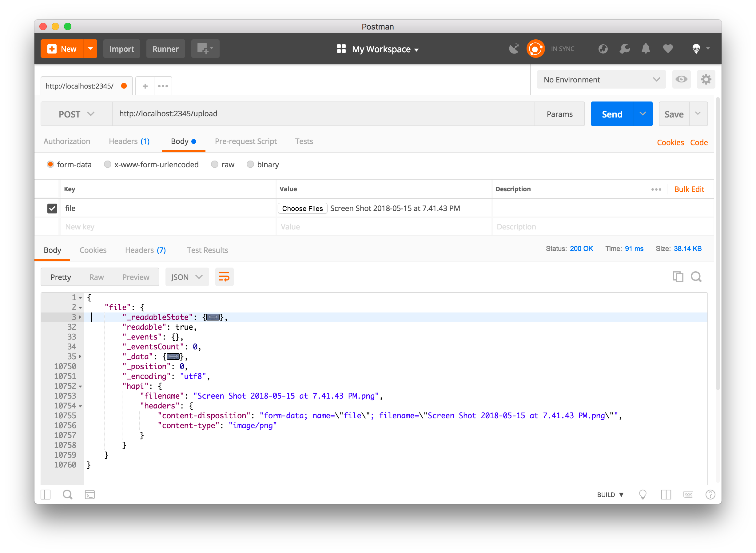Select the Preview view mode
The image size is (756, 553).
[x=136, y=277]
